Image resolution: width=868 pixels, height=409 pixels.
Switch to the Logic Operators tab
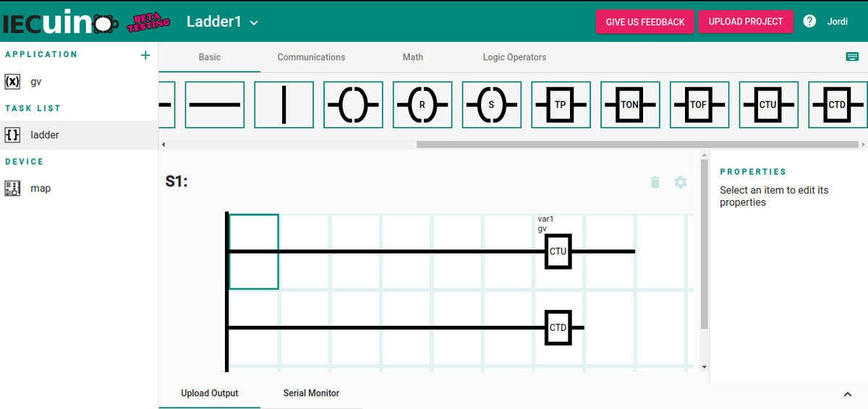coord(514,57)
